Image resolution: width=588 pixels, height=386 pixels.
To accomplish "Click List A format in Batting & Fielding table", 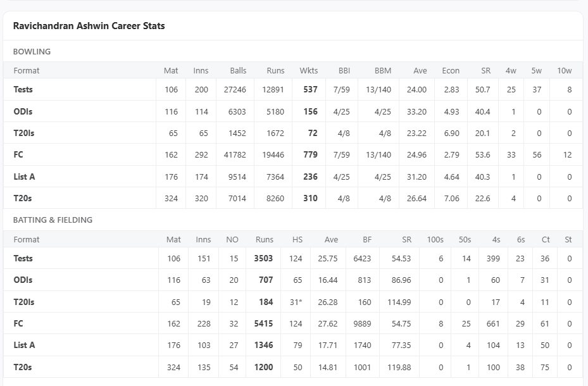I will point(25,345).
